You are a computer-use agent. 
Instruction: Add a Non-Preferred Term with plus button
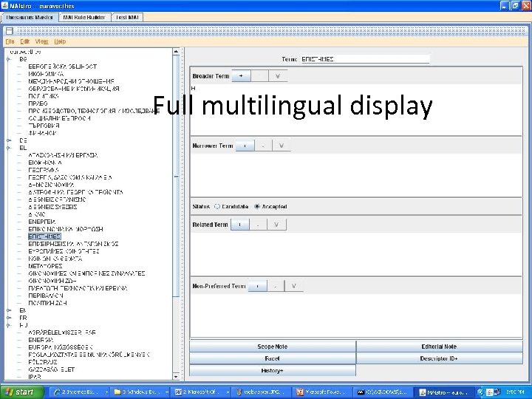(258, 287)
